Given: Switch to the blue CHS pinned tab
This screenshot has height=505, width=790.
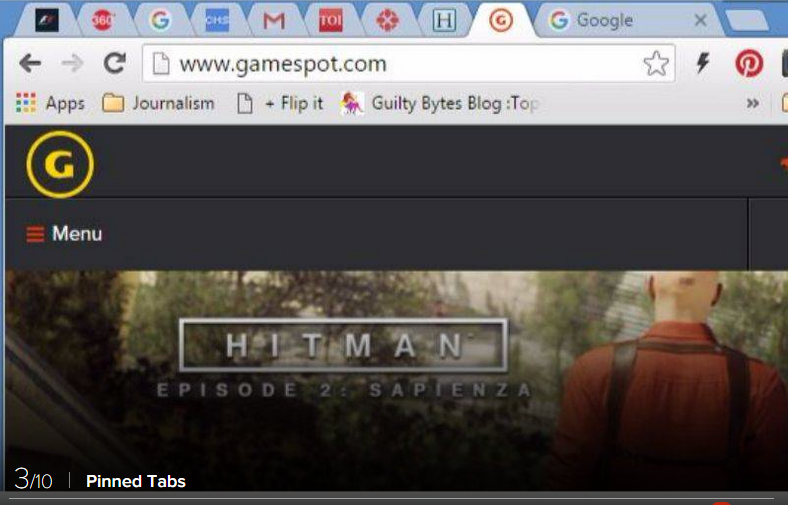Looking at the screenshot, I should click(217, 21).
